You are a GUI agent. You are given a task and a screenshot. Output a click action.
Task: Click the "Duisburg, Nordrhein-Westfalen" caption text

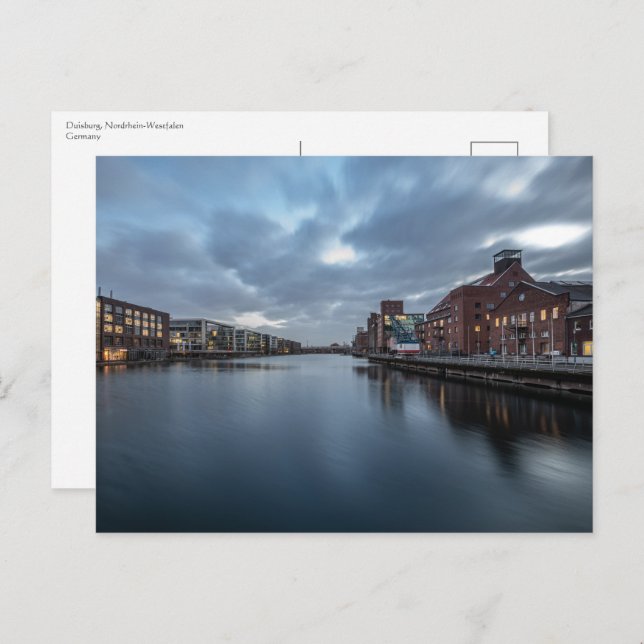point(124,126)
